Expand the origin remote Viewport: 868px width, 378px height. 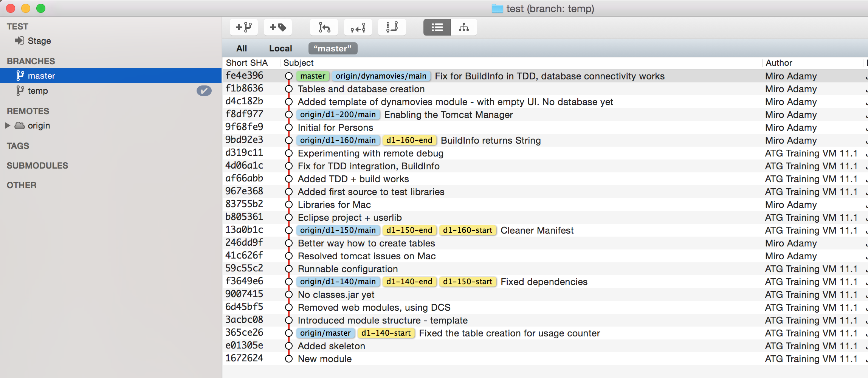[7, 125]
